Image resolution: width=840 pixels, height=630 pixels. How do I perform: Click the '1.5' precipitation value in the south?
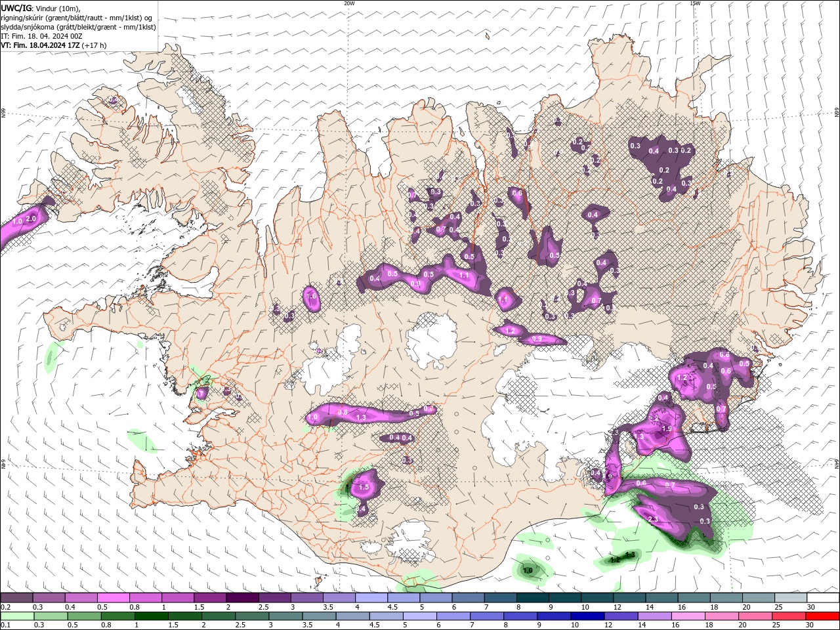coord(364,488)
